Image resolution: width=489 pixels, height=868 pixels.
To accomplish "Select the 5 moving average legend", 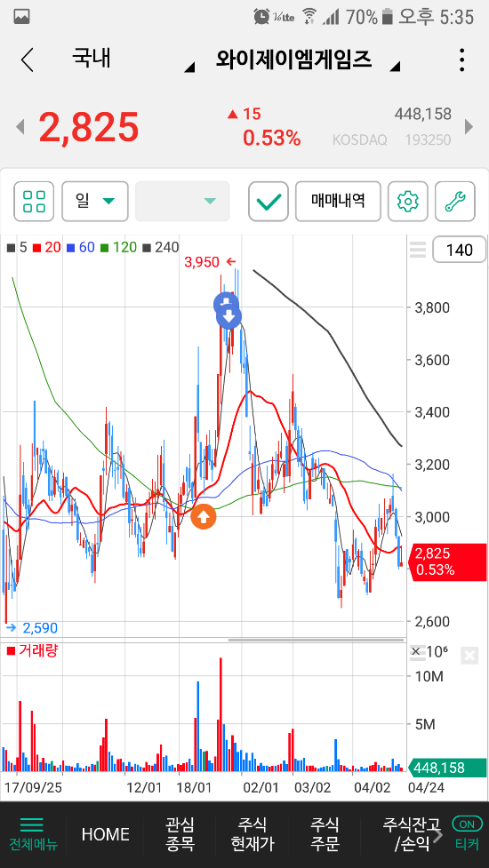I will (x=17, y=248).
